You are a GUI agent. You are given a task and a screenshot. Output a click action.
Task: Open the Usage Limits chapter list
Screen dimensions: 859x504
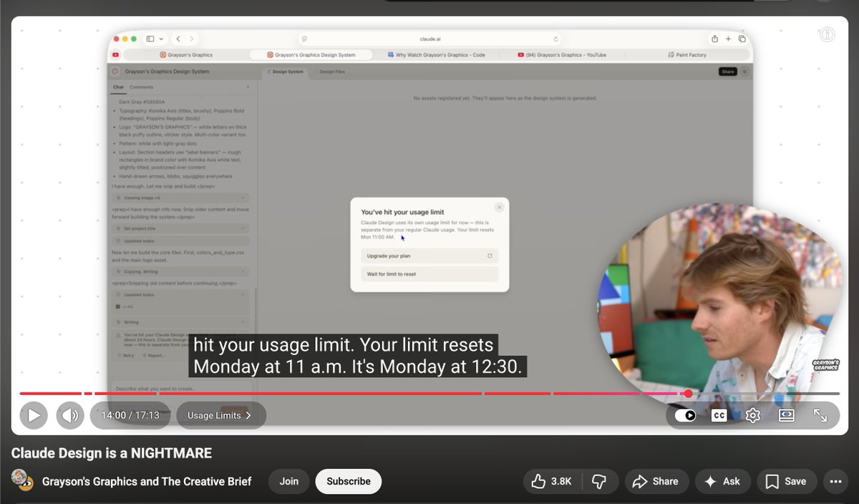point(220,415)
